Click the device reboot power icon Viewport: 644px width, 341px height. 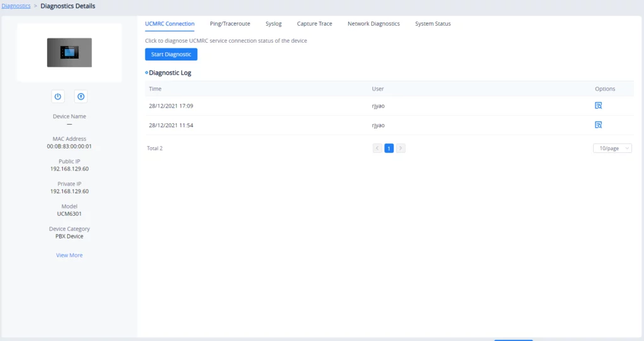(x=58, y=96)
